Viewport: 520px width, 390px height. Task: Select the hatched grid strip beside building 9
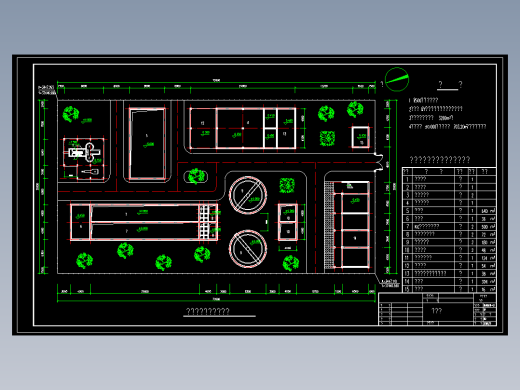click(x=329, y=225)
